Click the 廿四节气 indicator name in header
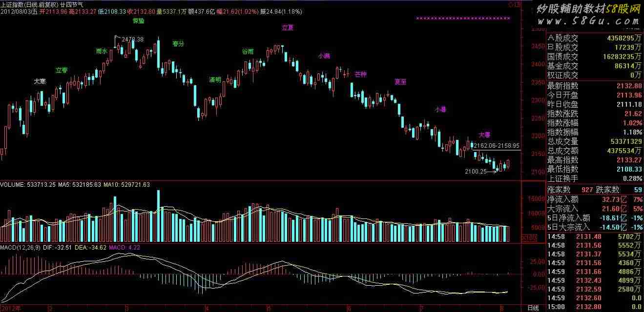The width and height of the screenshot is (644, 312). coord(70,4)
